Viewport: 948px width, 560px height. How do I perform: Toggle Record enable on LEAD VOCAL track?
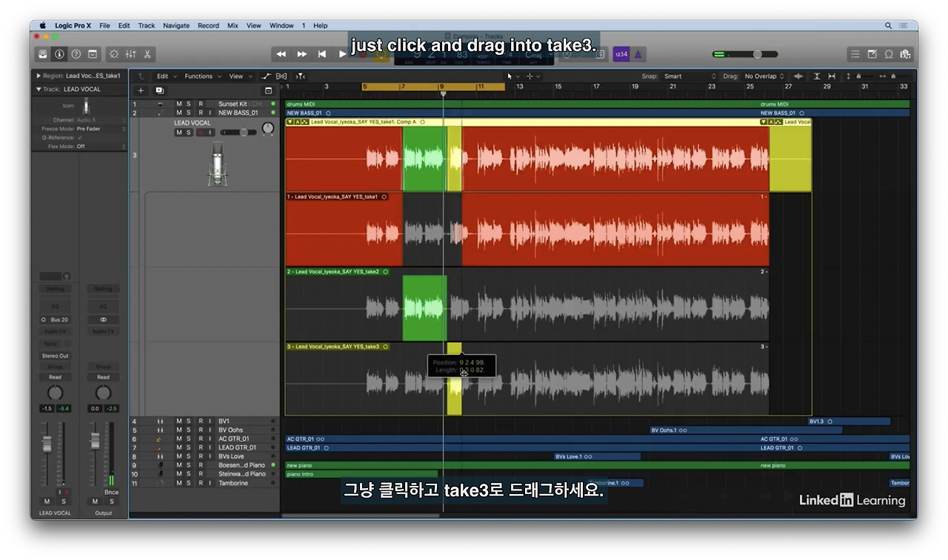[200, 133]
